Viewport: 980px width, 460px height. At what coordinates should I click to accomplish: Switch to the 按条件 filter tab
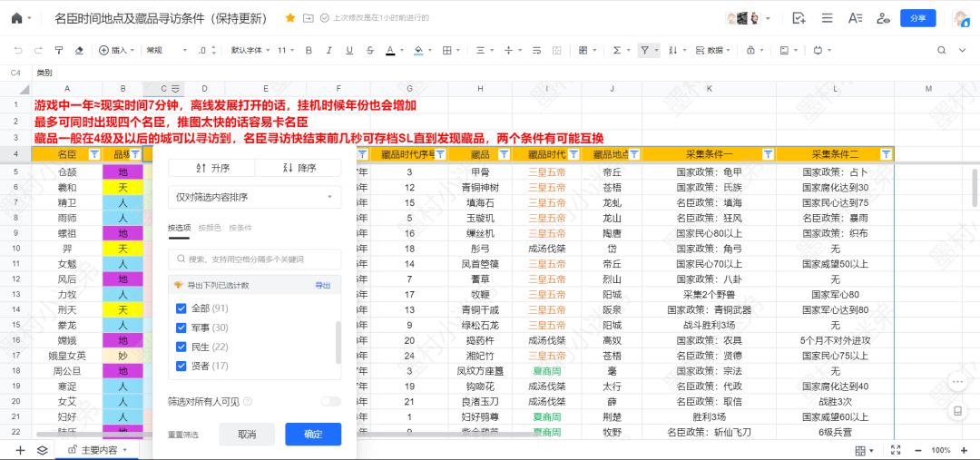coord(240,228)
